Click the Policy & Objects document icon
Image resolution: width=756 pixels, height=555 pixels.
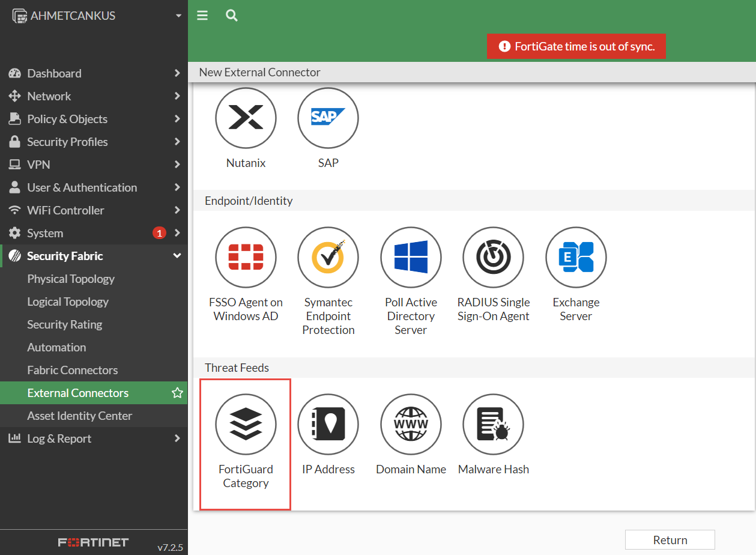click(x=14, y=119)
